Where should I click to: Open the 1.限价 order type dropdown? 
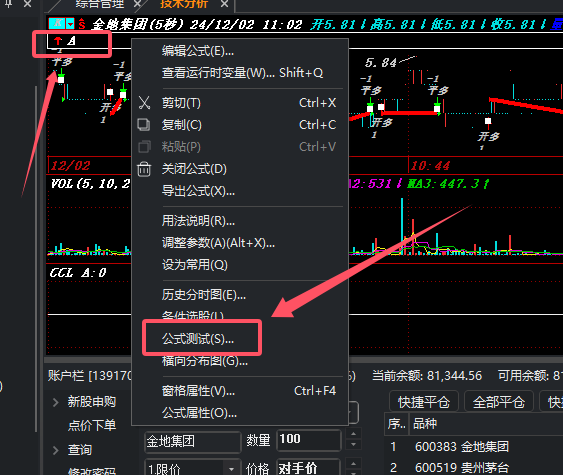point(231,469)
